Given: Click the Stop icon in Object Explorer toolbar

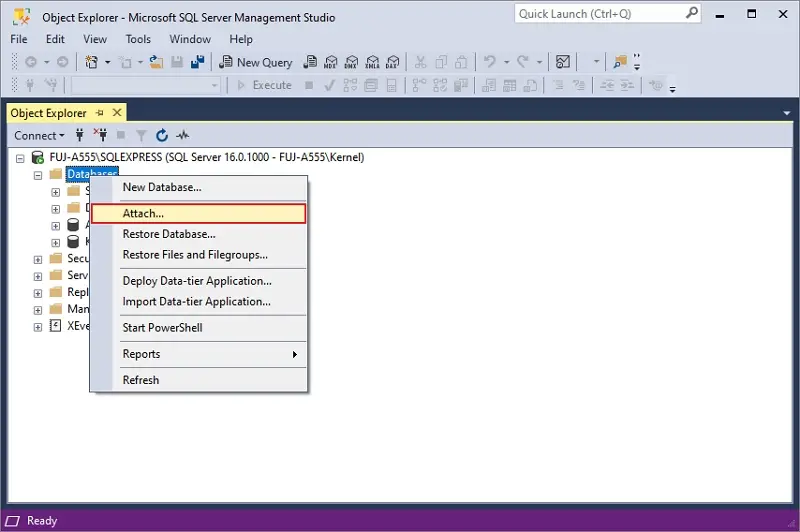Looking at the screenshot, I should point(121,135).
